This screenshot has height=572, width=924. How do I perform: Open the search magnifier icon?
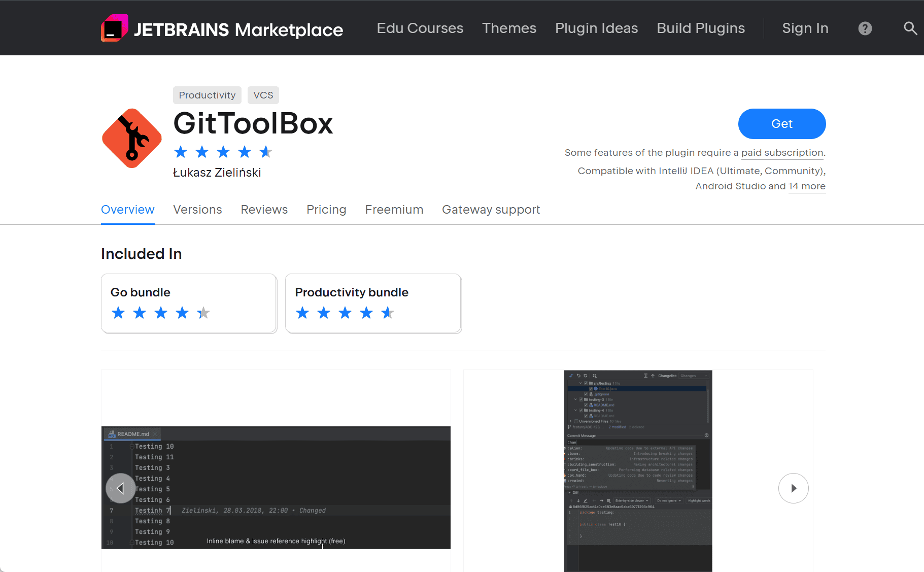click(910, 28)
